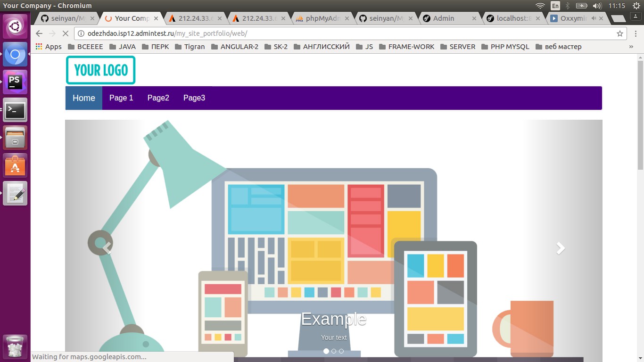This screenshot has width=644, height=362.
Task: Bookmark this page with the star icon
Action: [620, 33]
